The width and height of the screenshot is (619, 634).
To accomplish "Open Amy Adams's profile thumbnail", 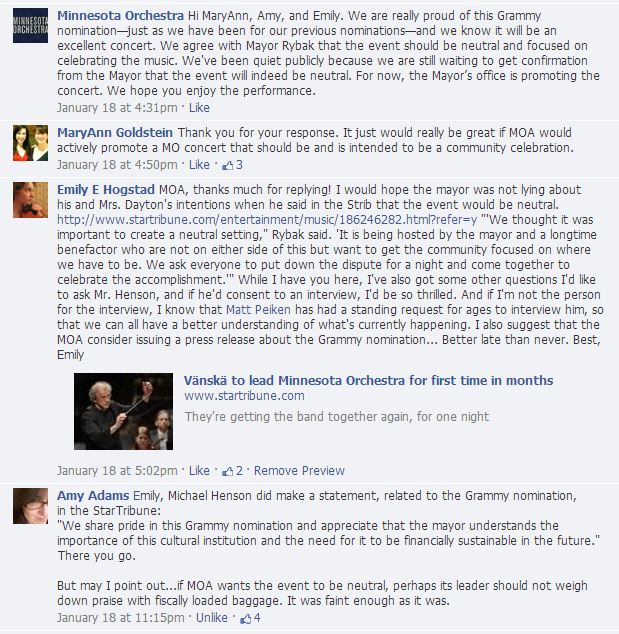I will 30,506.
